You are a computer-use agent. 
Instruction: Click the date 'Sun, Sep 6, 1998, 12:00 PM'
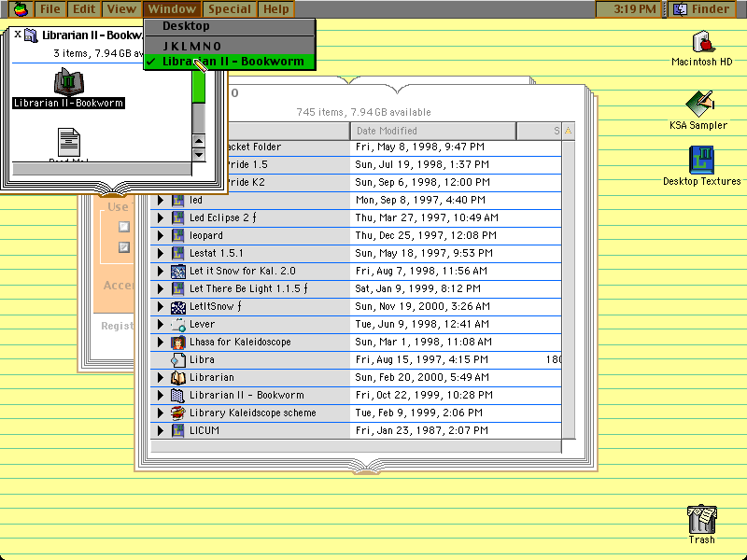(424, 182)
